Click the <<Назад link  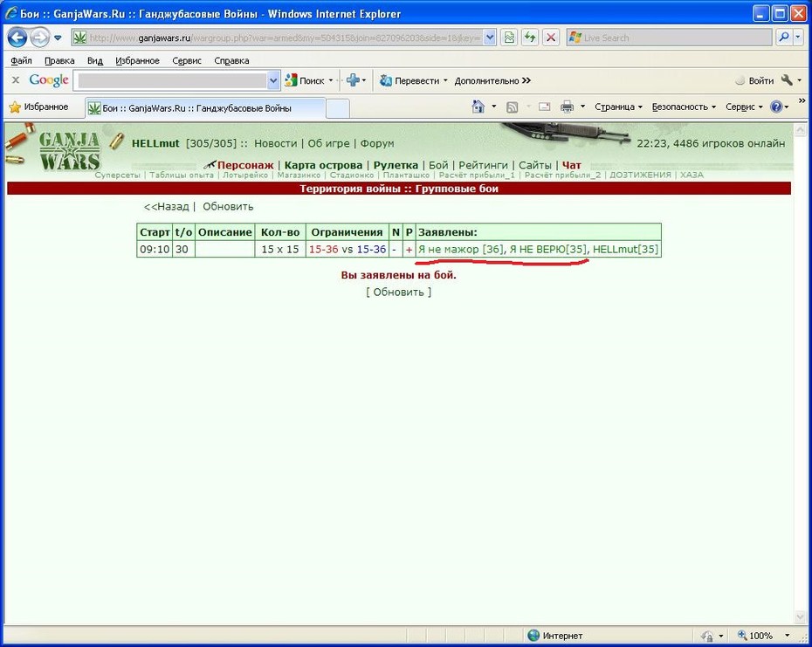point(166,207)
